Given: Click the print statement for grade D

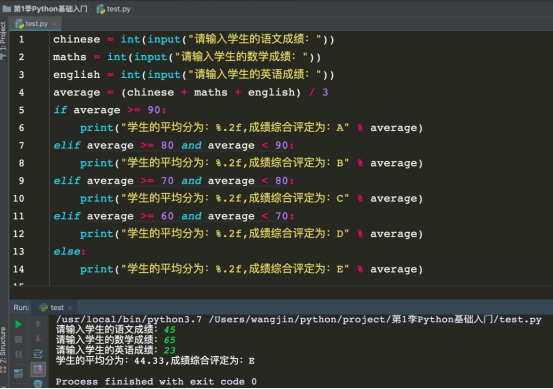Looking at the screenshot, I should pyautogui.click(x=251, y=233).
